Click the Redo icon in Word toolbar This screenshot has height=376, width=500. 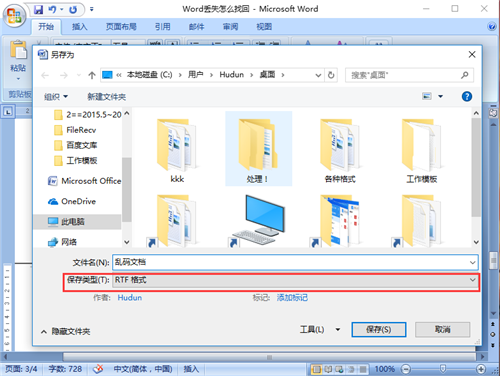[x=73, y=10]
